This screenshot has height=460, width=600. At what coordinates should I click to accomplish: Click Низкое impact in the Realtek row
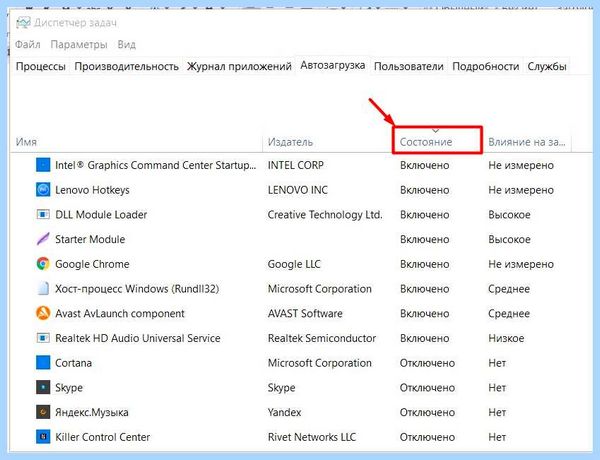506,338
